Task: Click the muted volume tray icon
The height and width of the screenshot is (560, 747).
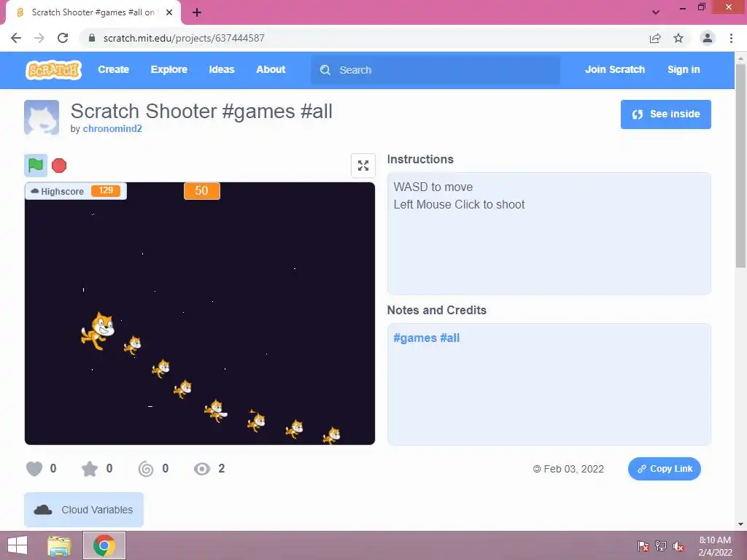Action: click(x=678, y=546)
